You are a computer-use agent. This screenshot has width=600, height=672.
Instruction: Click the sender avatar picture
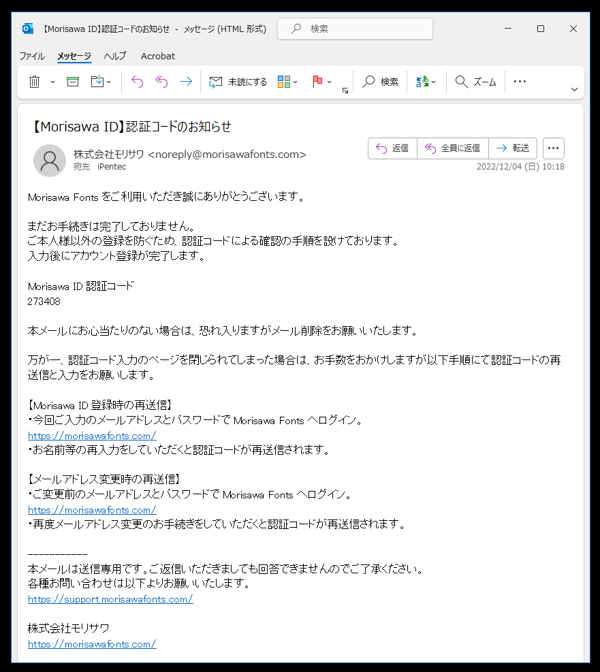[50, 160]
